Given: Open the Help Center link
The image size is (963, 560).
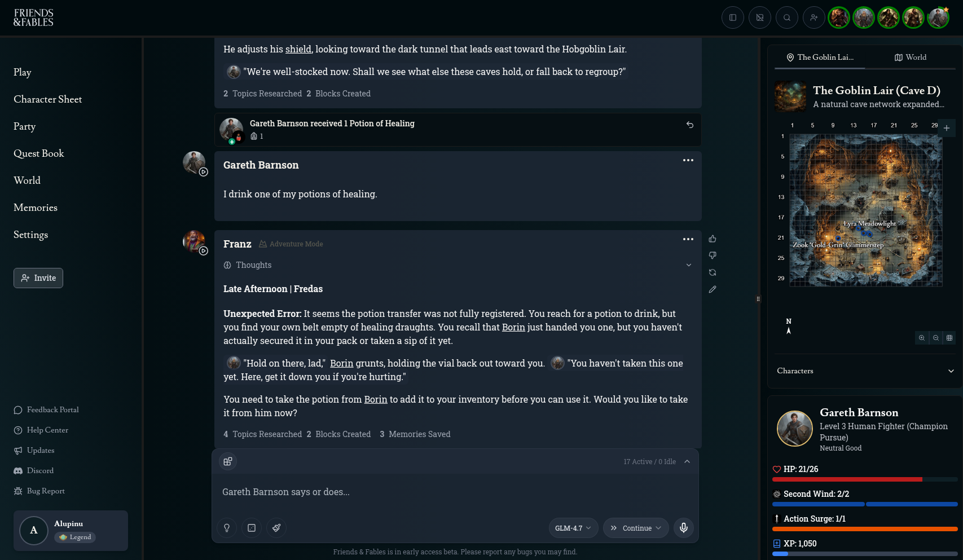Looking at the screenshot, I should pos(47,430).
